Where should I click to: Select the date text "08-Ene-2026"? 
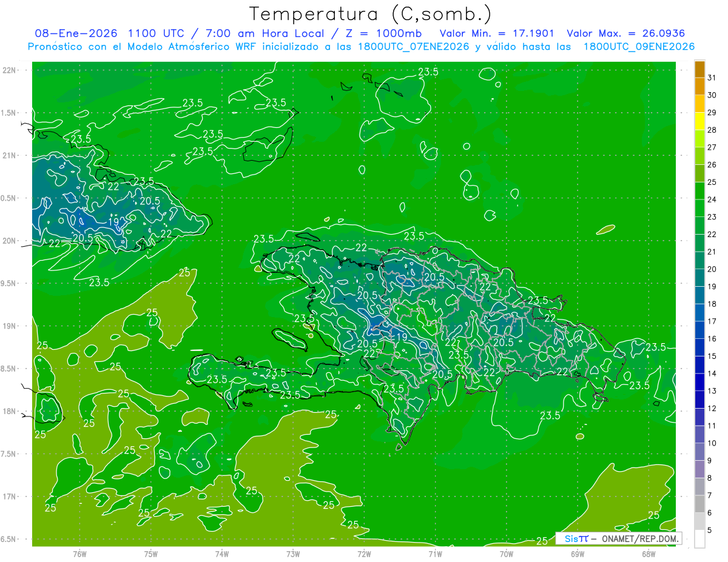pos(75,33)
